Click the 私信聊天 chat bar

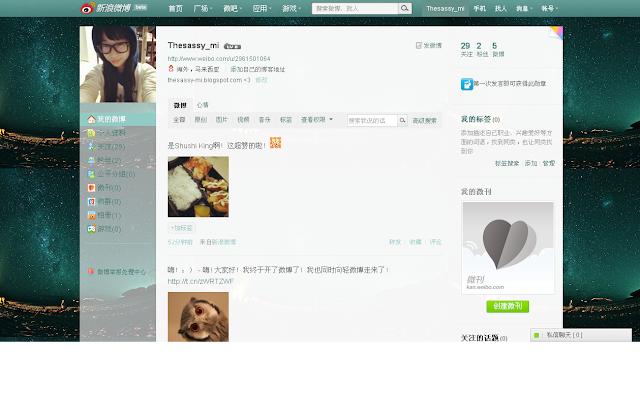pos(581,335)
